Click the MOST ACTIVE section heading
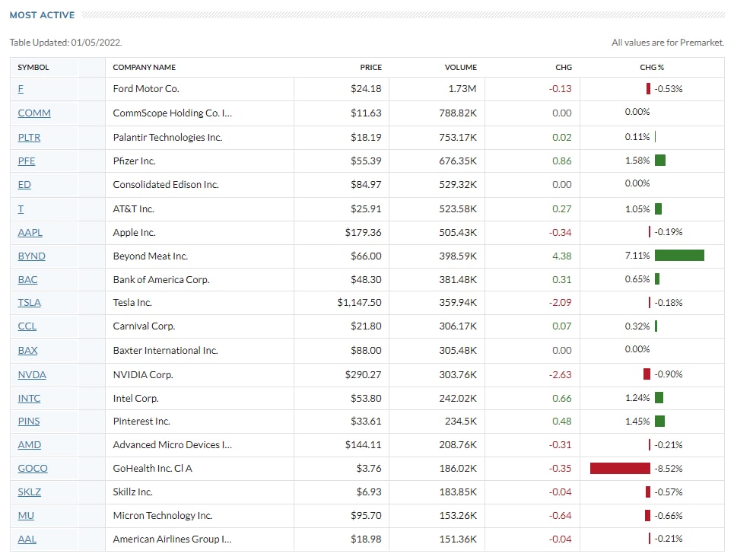 pos(42,15)
